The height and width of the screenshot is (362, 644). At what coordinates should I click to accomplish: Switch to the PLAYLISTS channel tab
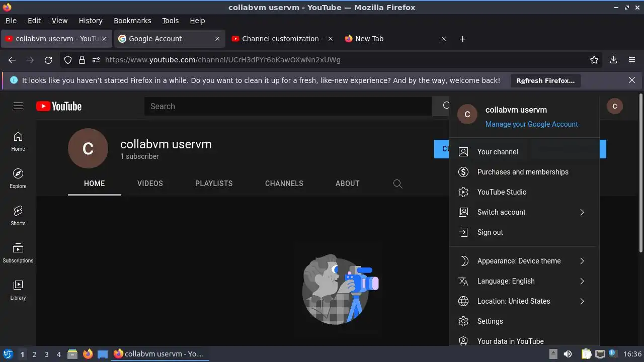[214, 184]
